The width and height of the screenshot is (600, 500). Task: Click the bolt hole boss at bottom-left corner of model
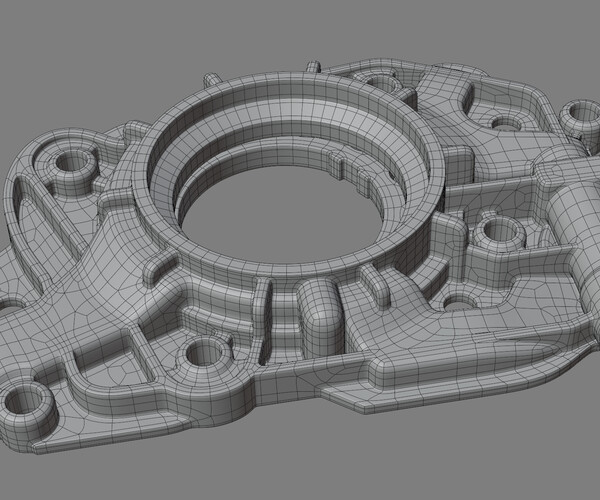pos(26,410)
